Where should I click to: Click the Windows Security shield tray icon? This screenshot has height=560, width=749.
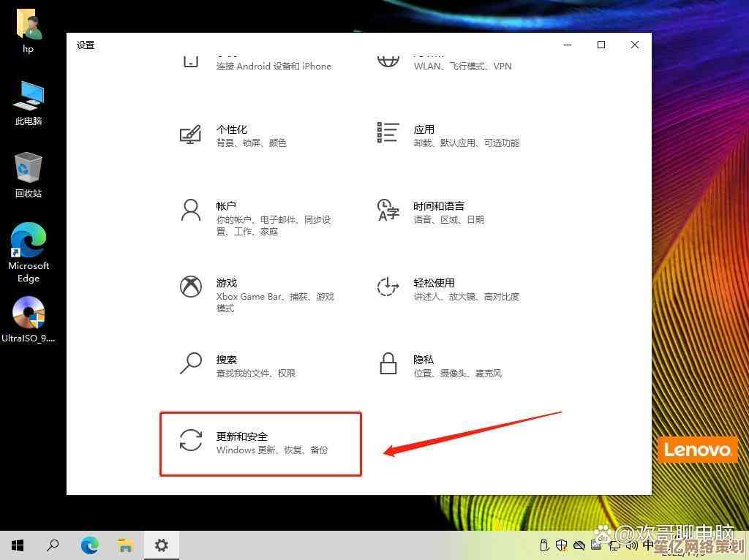[x=562, y=545]
